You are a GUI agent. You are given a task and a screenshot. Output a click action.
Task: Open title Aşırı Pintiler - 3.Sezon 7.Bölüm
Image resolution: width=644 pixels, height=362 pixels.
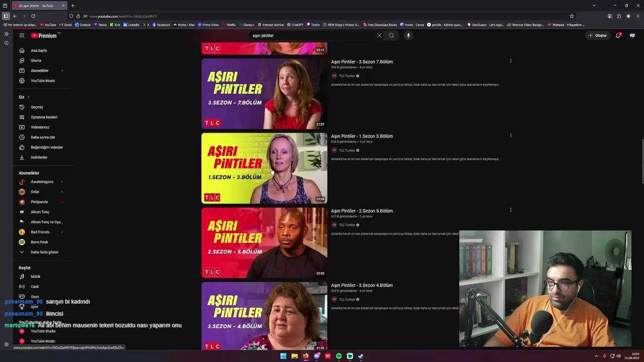[362, 62]
